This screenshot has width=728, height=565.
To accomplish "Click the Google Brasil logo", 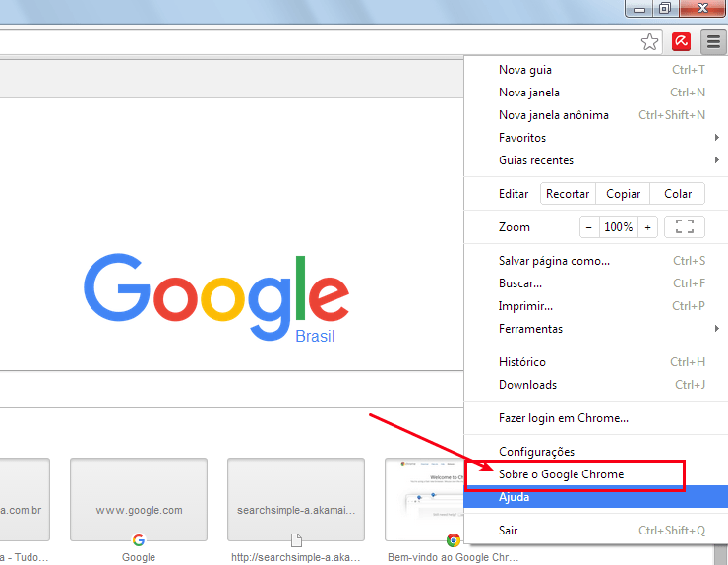I will [216, 297].
